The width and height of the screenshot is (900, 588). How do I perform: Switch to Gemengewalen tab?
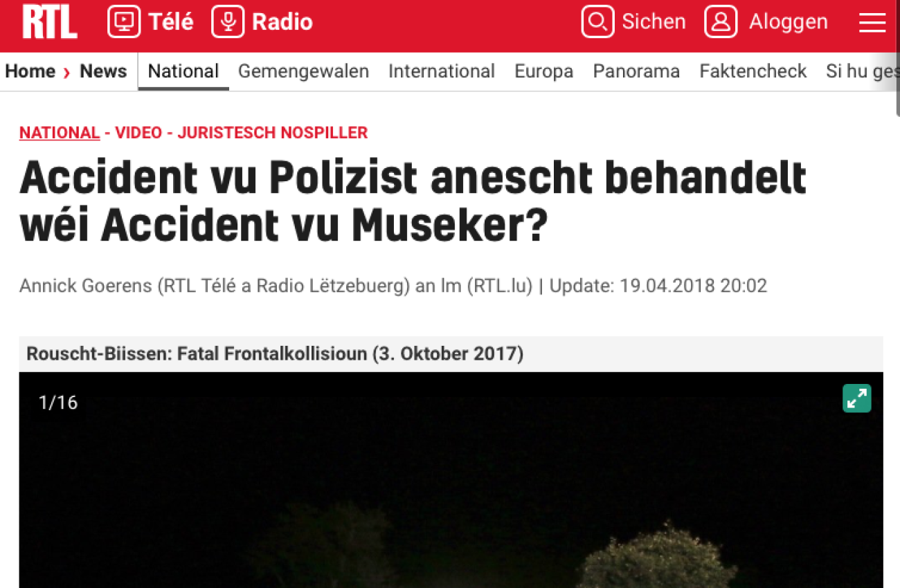pyautogui.click(x=303, y=71)
